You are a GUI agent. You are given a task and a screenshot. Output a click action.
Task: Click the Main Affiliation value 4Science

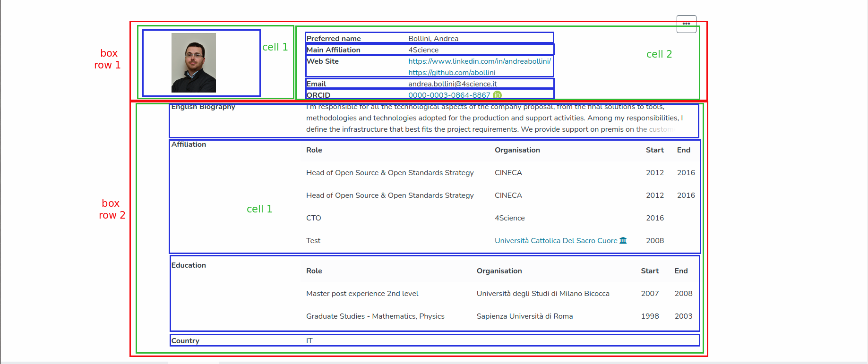(423, 50)
